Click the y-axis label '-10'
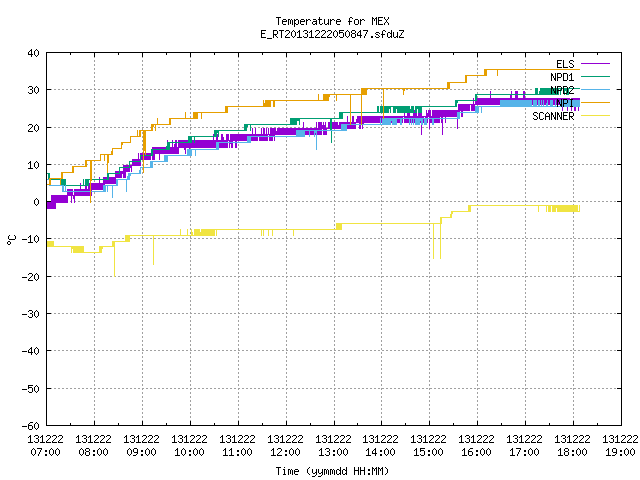The image size is (640, 480). click(31, 239)
